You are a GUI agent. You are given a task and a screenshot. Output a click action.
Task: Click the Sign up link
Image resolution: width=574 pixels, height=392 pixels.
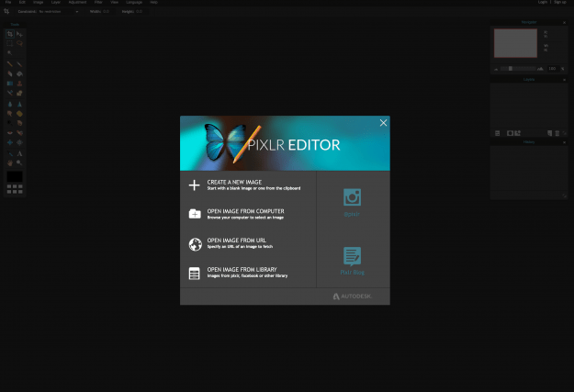click(559, 2)
